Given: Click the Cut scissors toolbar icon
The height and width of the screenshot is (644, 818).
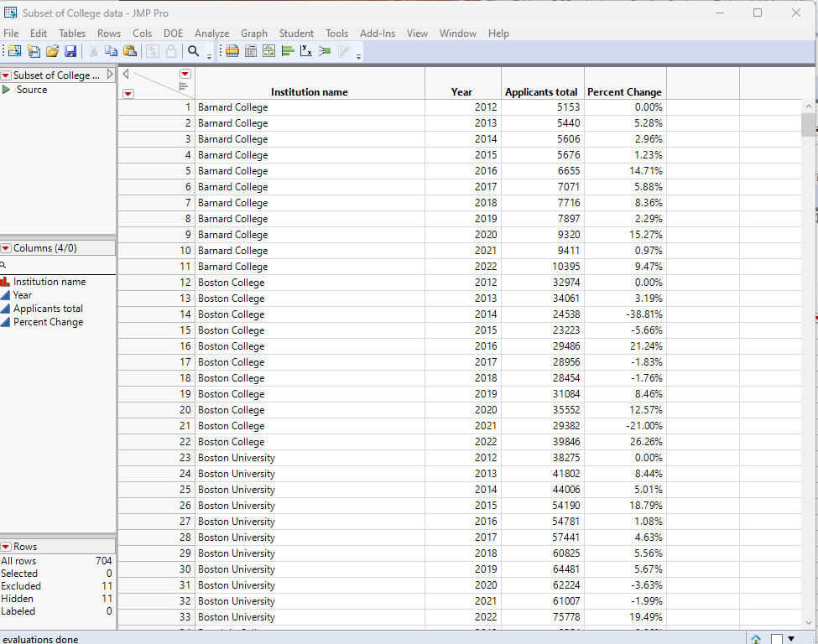Looking at the screenshot, I should coord(93,51).
